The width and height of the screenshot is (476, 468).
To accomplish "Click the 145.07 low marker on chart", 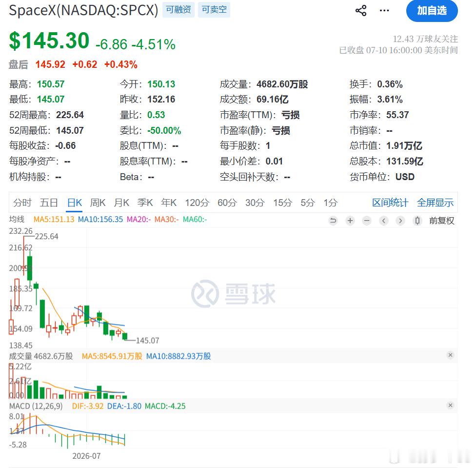I will tap(148, 341).
